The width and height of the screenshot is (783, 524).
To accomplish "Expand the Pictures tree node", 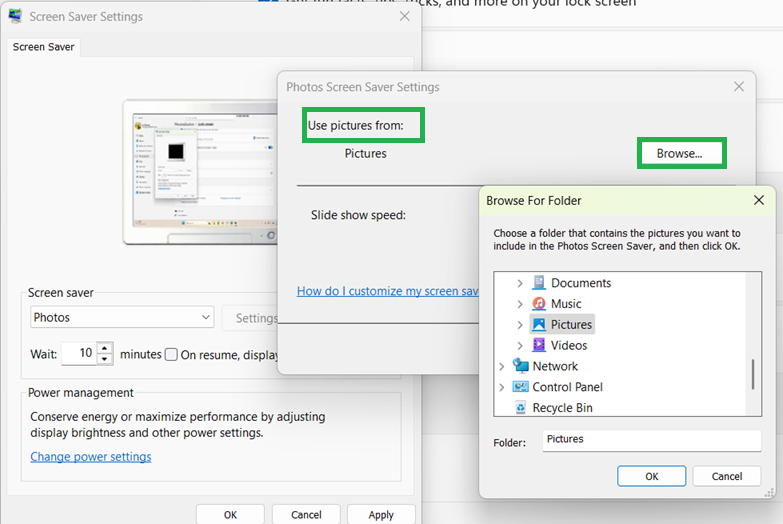I will tap(520, 325).
